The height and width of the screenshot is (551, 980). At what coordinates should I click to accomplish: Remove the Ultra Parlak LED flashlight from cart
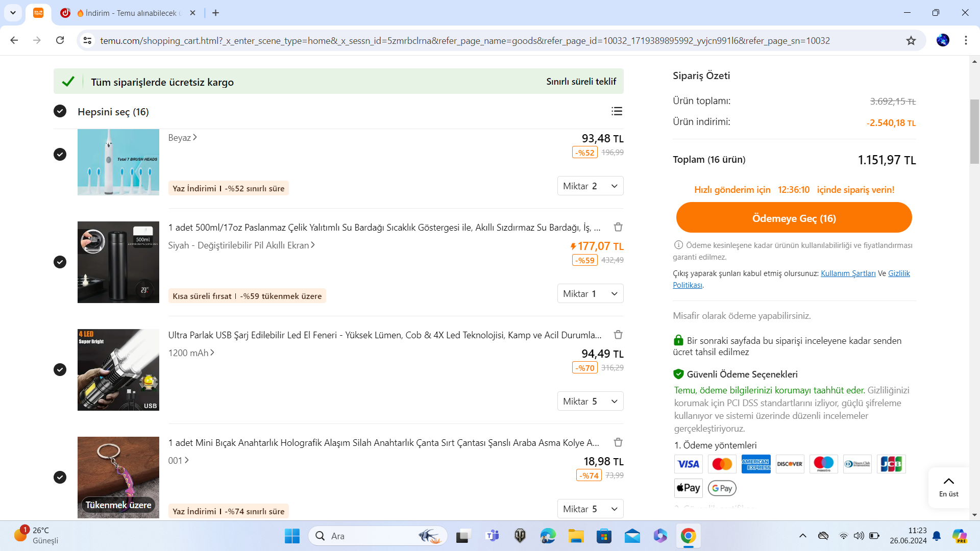618,335
